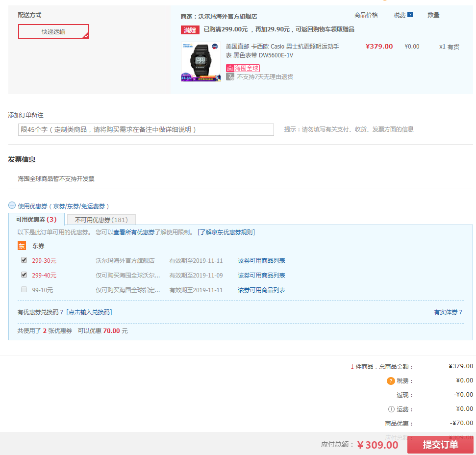Viewport: 476px width, 455px height.
Task: Open the Casio DW5600E-1V product title
Action: point(282,51)
